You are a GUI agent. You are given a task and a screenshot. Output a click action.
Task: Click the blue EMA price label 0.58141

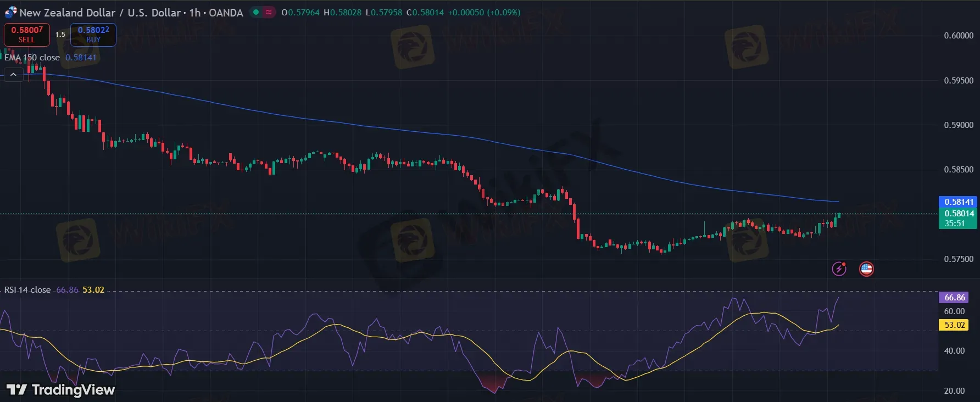(957, 202)
